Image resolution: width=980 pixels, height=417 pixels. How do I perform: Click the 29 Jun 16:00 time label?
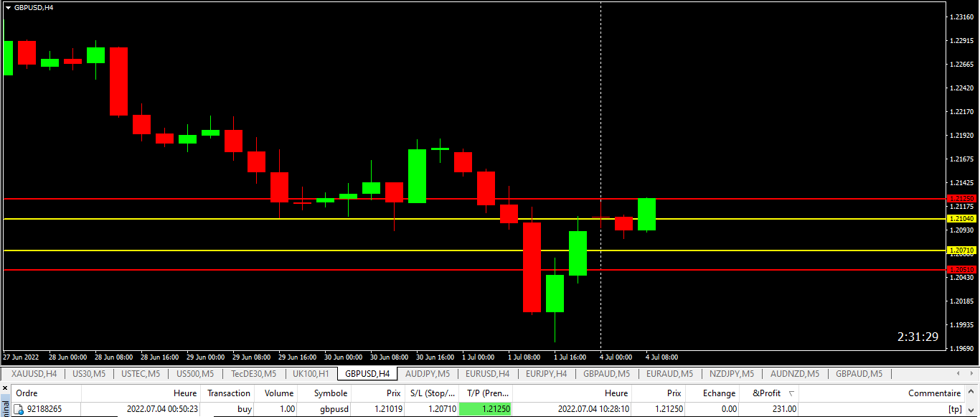point(298,357)
